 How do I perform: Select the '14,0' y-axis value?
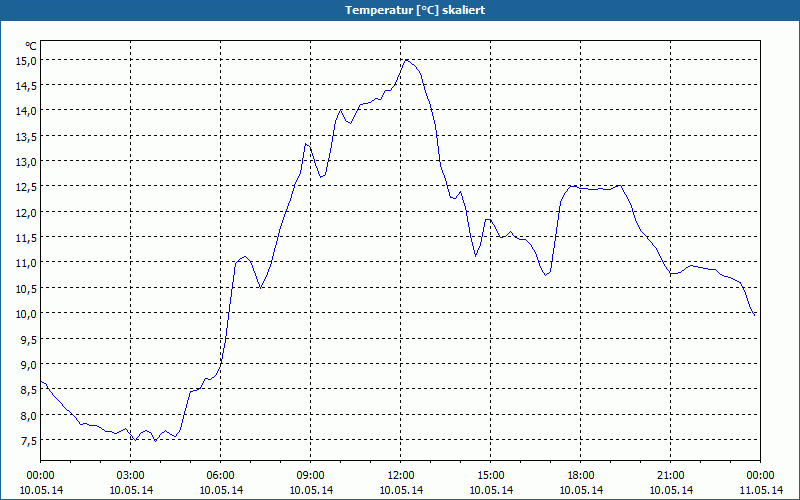pos(27,111)
